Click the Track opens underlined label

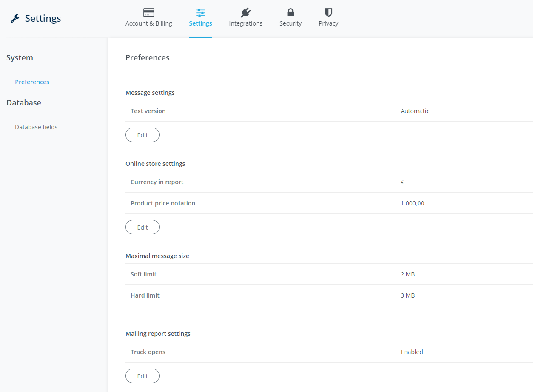click(x=148, y=352)
